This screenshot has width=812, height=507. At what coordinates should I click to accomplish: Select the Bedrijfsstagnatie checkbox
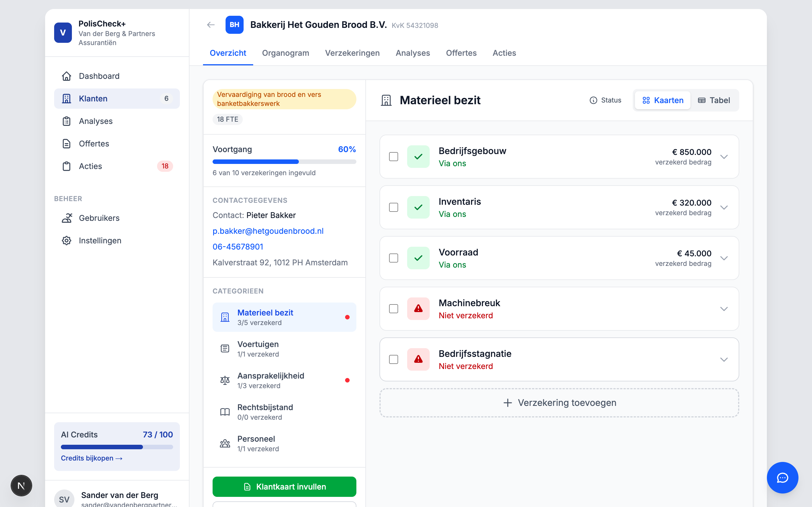point(393,359)
